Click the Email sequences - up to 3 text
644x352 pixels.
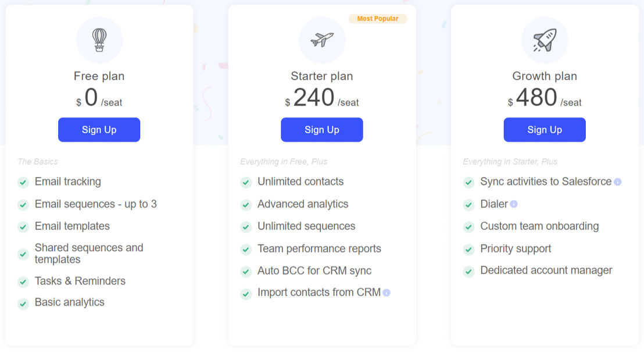click(x=96, y=204)
